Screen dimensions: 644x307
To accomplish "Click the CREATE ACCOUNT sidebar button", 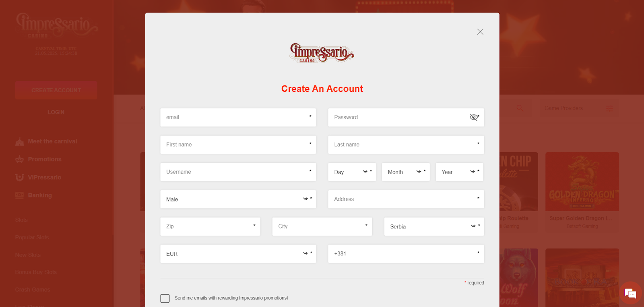I will 56,90.
